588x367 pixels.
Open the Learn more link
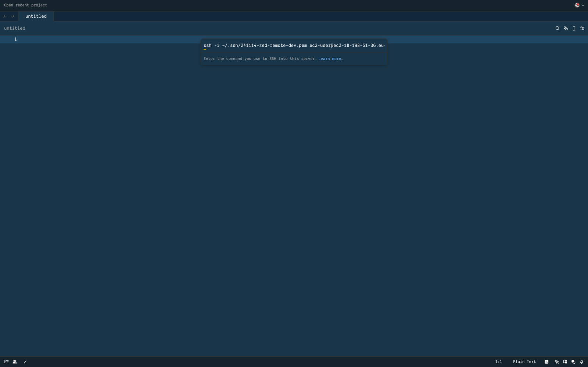[330, 58]
